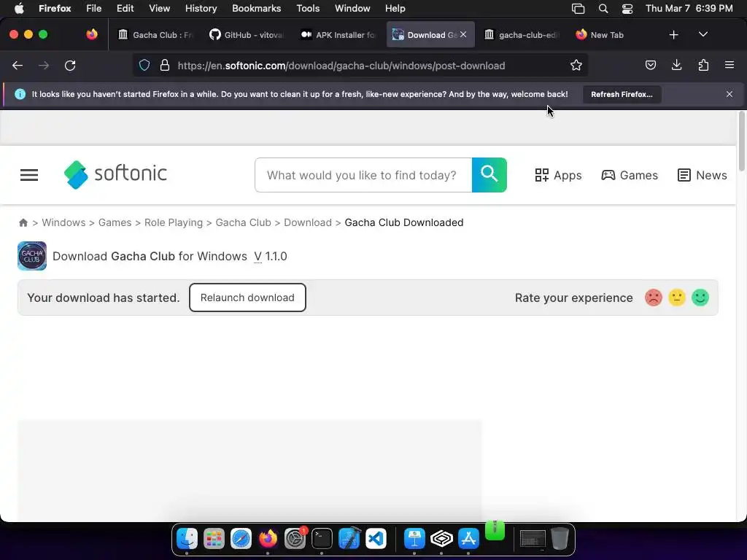Open the Firefox downloads panel
Image resolution: width=747 pixels, height=560 pixels.
pyautogui.click(x=676, y=65)
